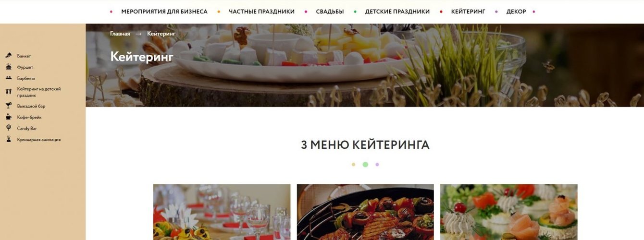The image size is (644, 240).
Task: Click the Candy Bar lollipop icon
Action: [x=9, y=128]
